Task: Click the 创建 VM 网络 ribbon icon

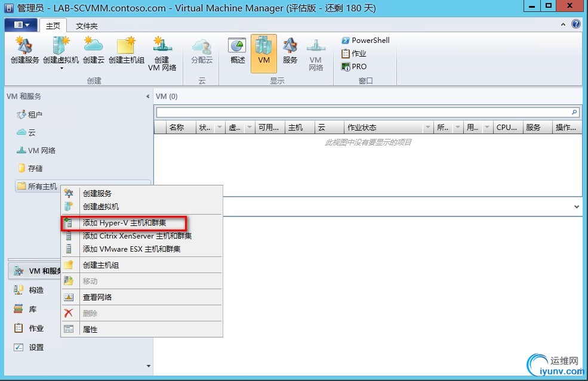Action: [162, 54]
